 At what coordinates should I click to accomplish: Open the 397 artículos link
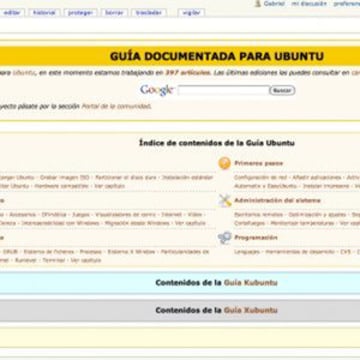tap(187, 73)
